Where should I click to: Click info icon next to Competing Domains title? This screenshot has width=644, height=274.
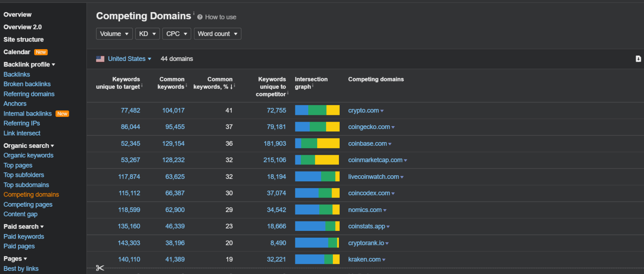pos(194,13)
